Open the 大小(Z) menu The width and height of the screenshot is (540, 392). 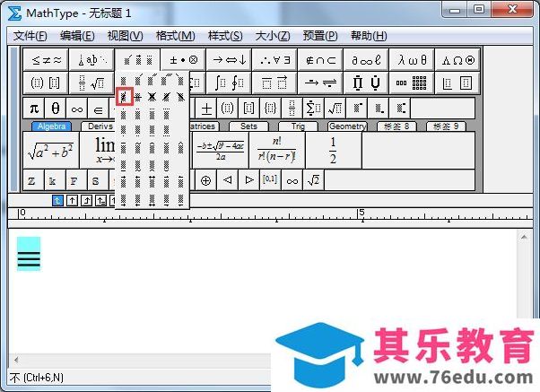273,36
